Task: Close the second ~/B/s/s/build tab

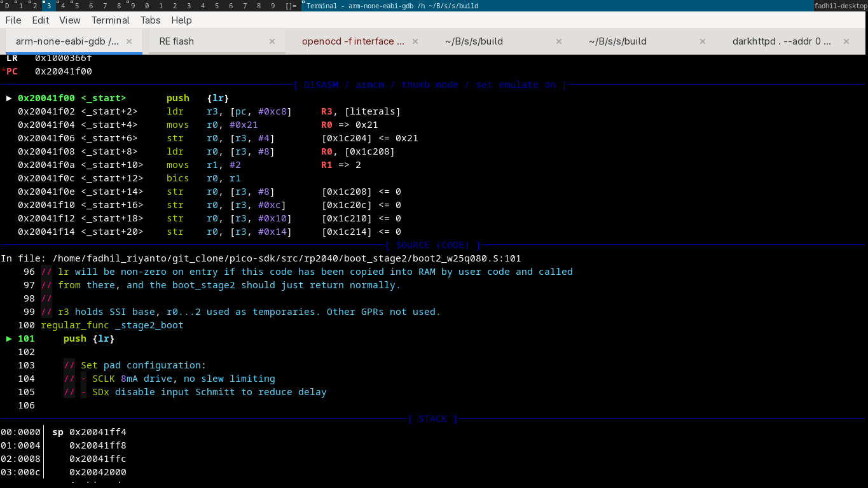Action: coord(703,41)
